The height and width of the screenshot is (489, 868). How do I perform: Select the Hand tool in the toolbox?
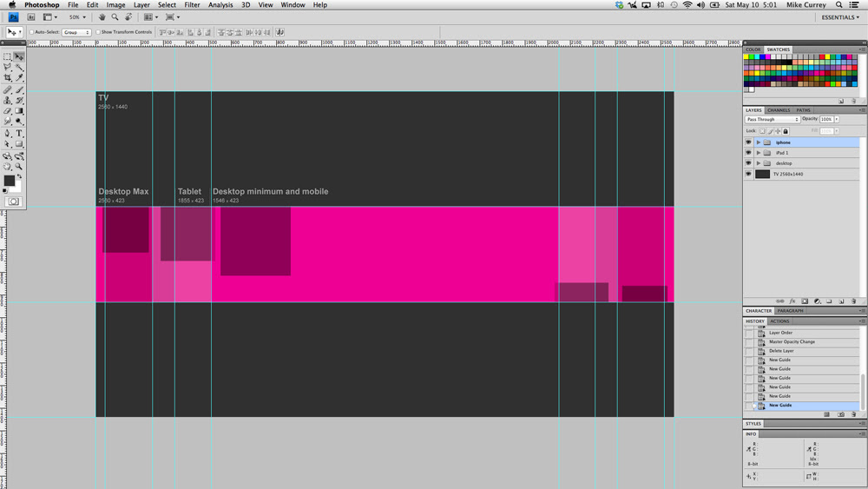[x=7, y=166]
